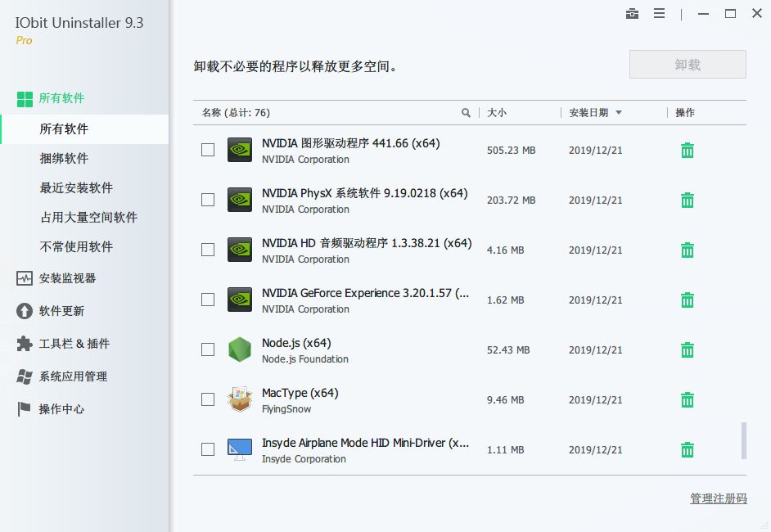Click the trash icon for NVIDIA 图形驱动程序 441.66
Image resolution: width=771 pixels, height=532 pixels.
687,151
